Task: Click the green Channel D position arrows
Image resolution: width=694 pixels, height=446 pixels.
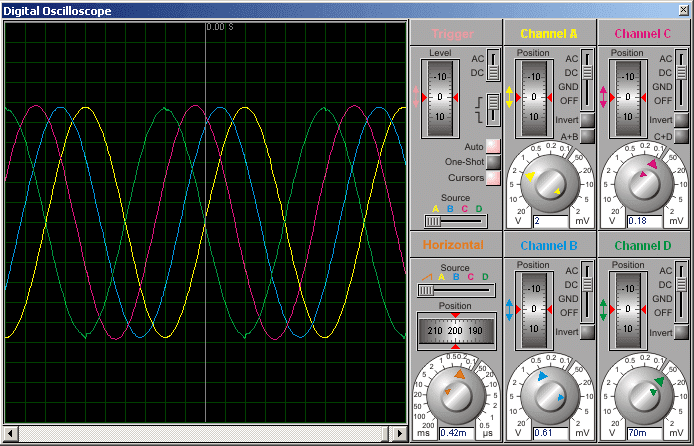Action: pos(603,310)
